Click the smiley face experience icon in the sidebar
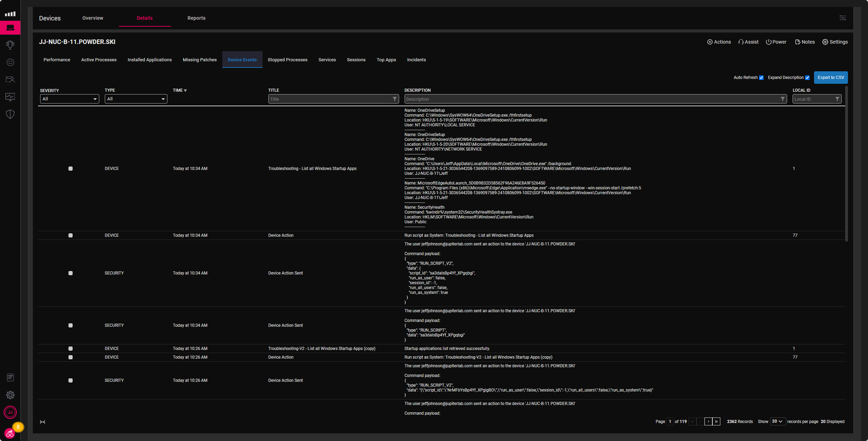 [10, 62]
